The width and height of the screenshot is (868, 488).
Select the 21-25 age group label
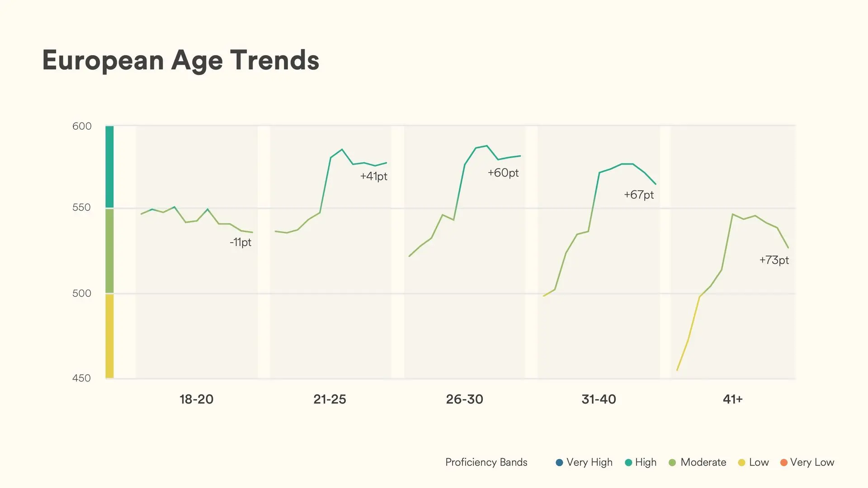(330, 399)
